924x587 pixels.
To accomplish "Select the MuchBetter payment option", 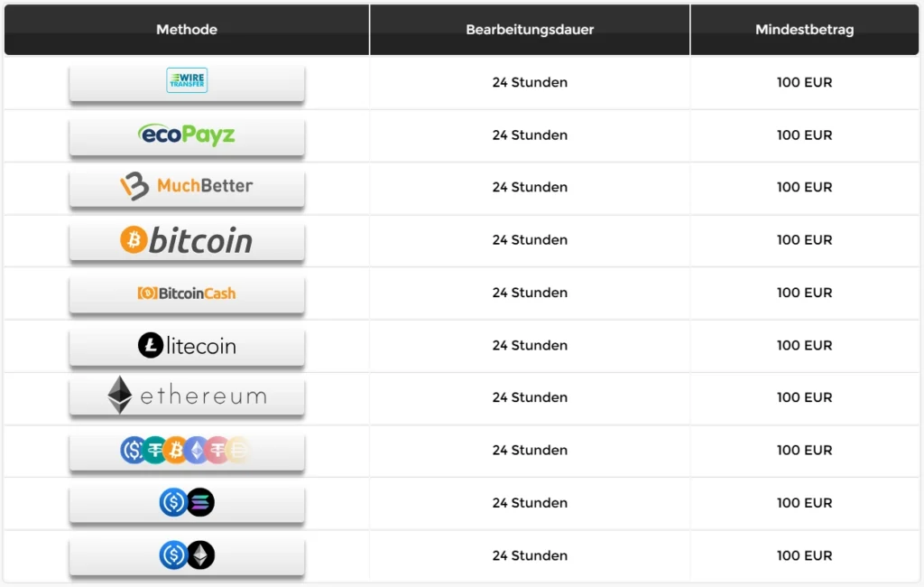I will [x=187, y=188].
